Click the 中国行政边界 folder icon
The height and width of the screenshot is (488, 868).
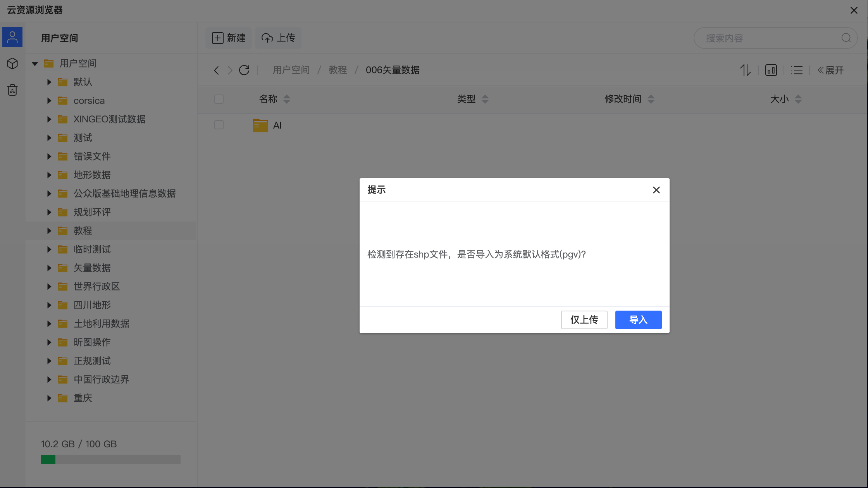click(x=63, y=380)
